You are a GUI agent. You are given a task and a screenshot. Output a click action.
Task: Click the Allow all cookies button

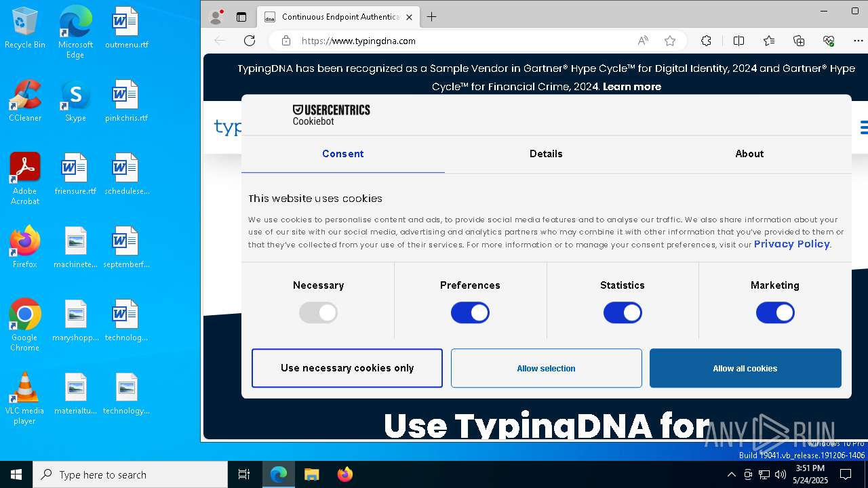tap(745, 368)
